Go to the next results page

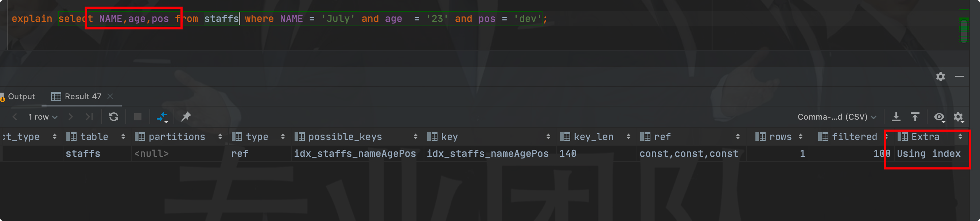[x=70, y=117]
